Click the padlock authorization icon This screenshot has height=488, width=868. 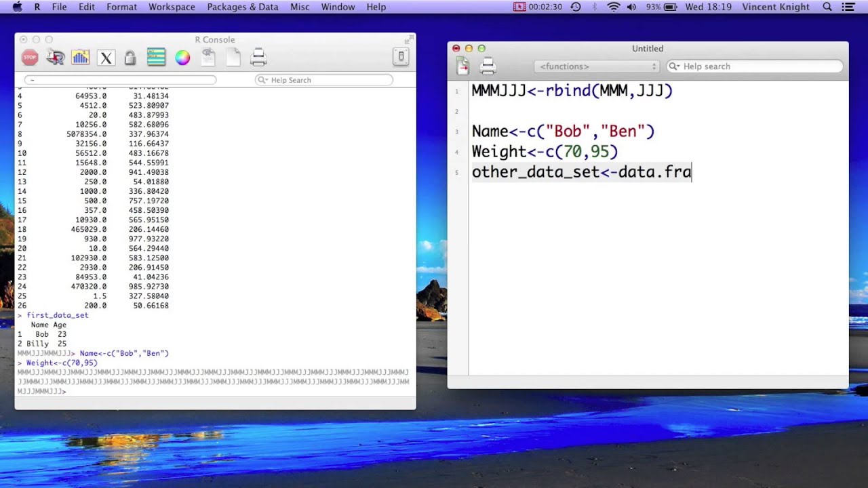[x=130, y=58]
